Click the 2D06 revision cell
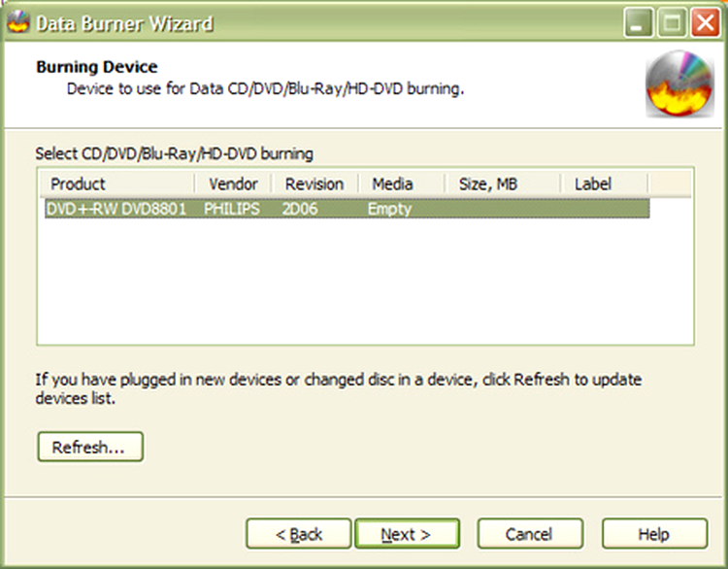 coord(300,209)
